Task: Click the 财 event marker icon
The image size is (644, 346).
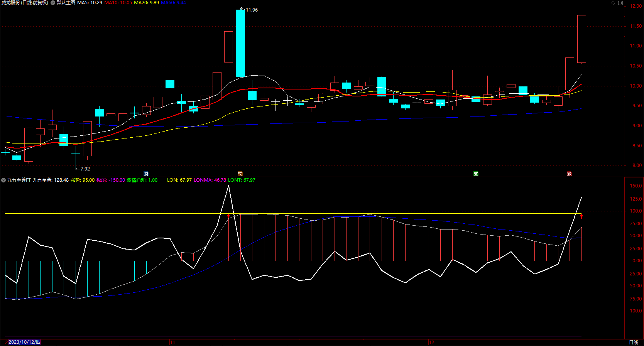Action: (x=146, y=174)
